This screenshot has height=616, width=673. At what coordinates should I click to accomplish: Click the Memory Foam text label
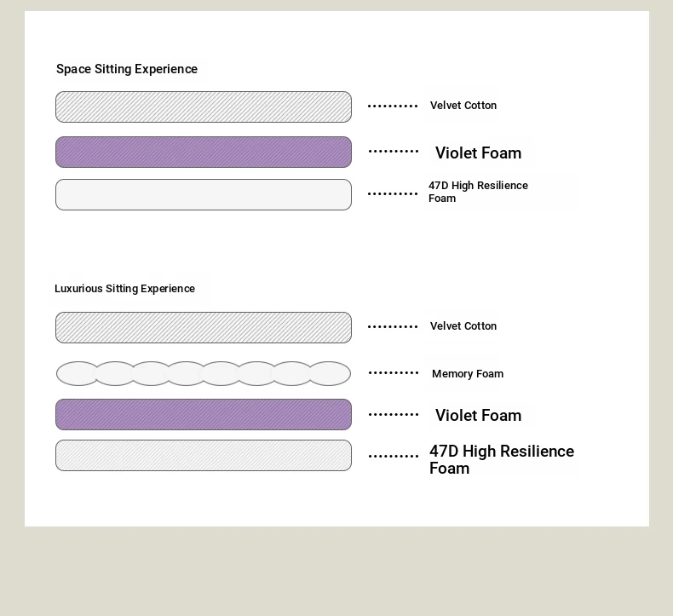[x=468, y=374]
